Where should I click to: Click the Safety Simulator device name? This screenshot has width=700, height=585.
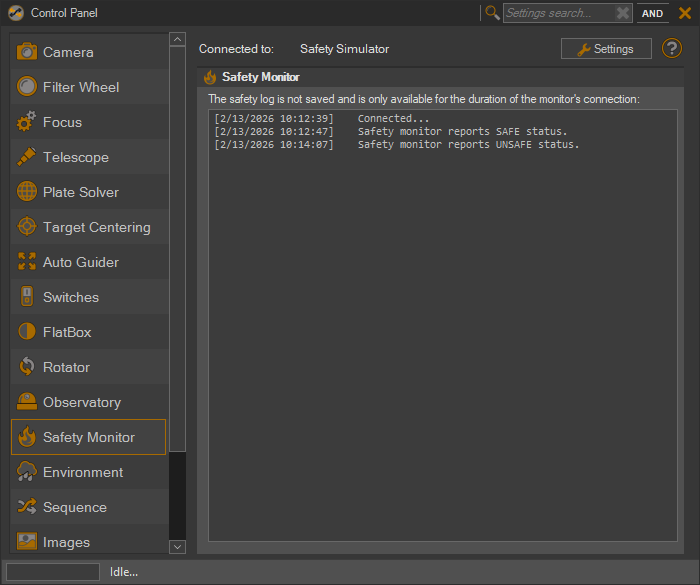tap(344, 49)
